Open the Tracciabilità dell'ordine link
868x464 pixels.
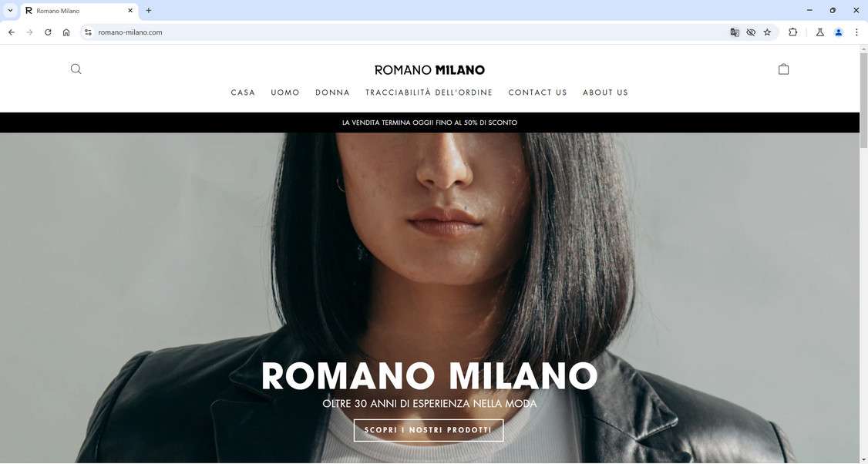coord(429,92)
